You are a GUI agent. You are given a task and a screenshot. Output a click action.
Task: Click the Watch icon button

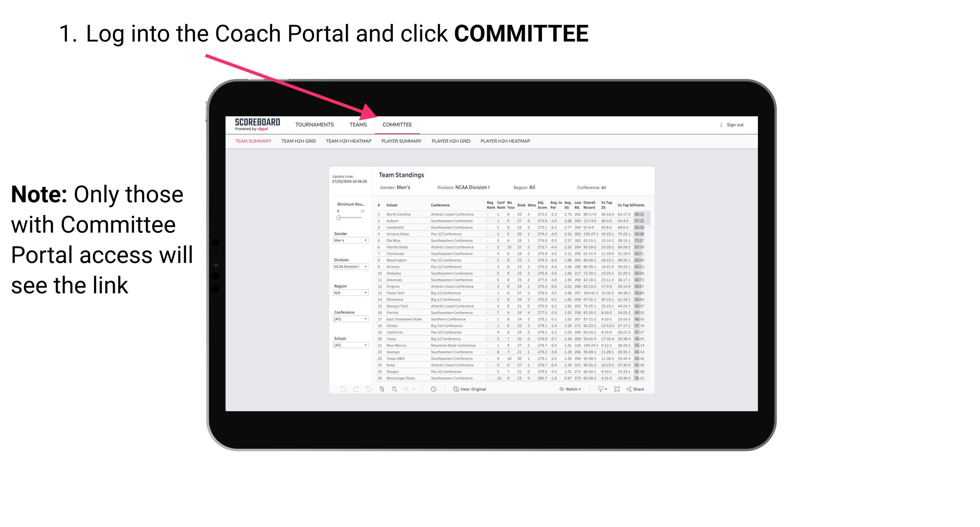pyautogui.click(x=560, y=389)
